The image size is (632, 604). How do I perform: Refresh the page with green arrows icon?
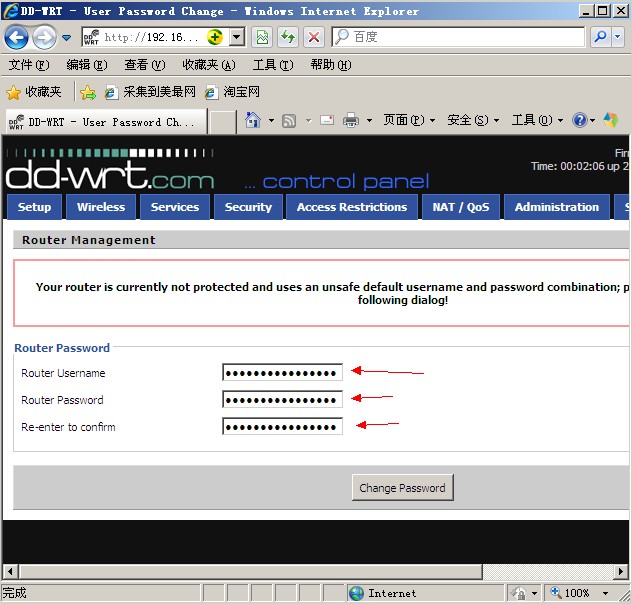[288, 37]
